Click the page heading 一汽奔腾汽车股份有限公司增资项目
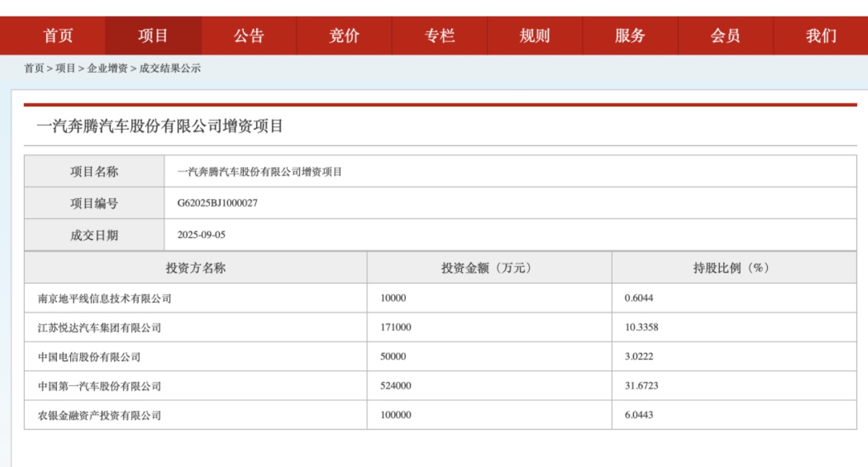This screenshot has width=868, height=467. click(159, 126)
